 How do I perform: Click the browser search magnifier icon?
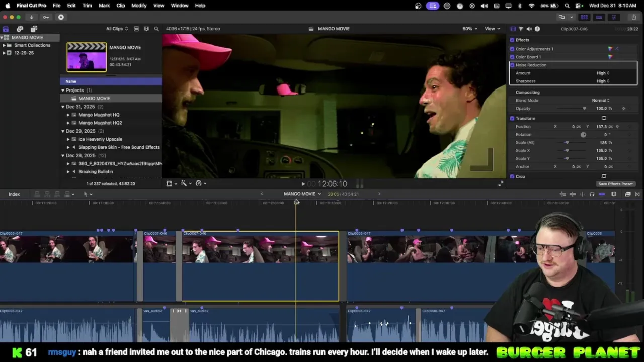(x=156, y=29)
